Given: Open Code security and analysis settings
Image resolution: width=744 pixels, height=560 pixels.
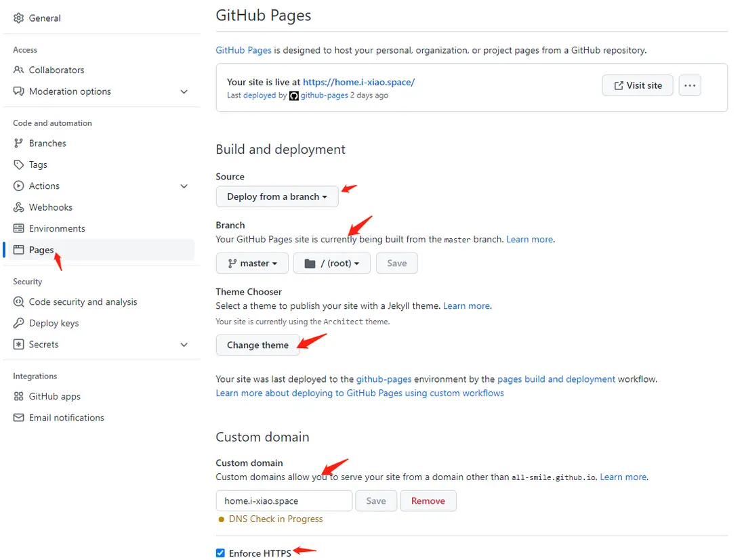Looking at the screenshot, I should [x=83, y=302].
